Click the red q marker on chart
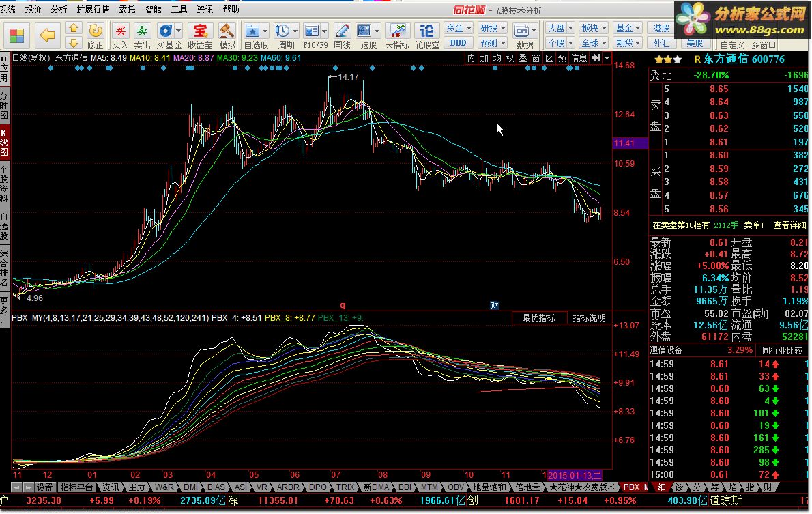This screenshot has height=514, width=812. 343,305
